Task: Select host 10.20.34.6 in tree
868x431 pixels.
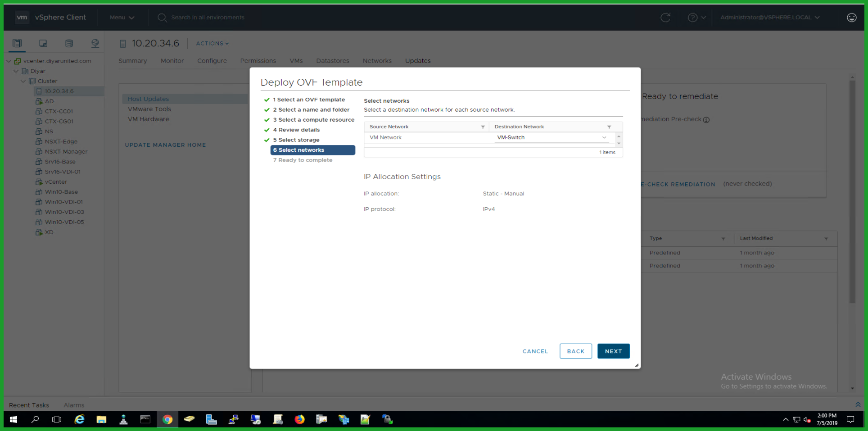Action: [59, 91]
